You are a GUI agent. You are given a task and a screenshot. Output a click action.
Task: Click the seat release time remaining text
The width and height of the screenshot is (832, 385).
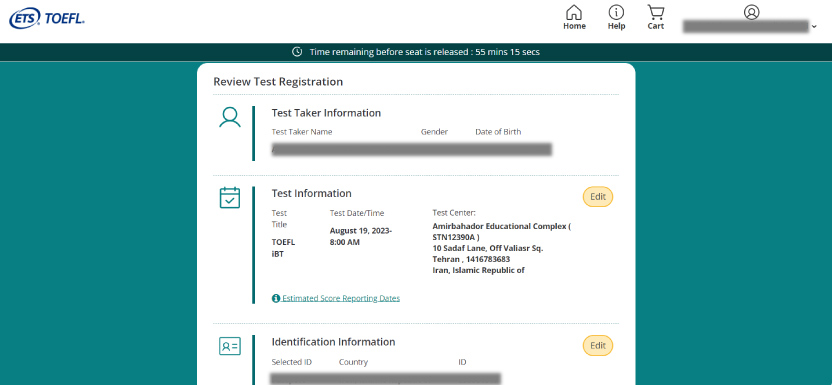pyautogui.click(x=424, y=52)
